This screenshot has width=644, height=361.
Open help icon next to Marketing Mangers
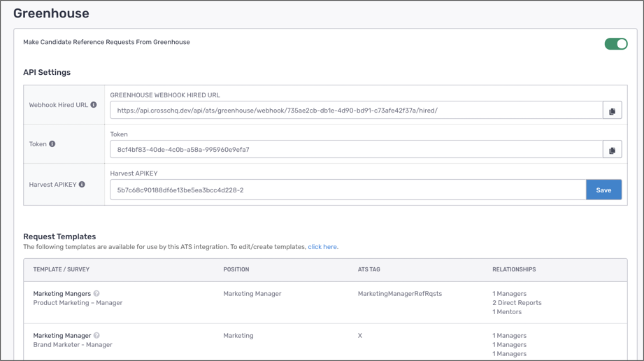[96, 294]
